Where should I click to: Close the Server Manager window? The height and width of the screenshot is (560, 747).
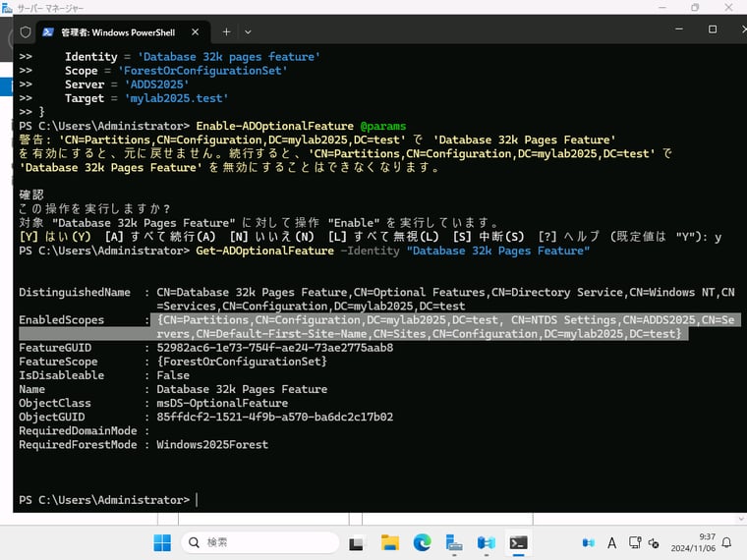pyautogui.click(x=729, y=7)
